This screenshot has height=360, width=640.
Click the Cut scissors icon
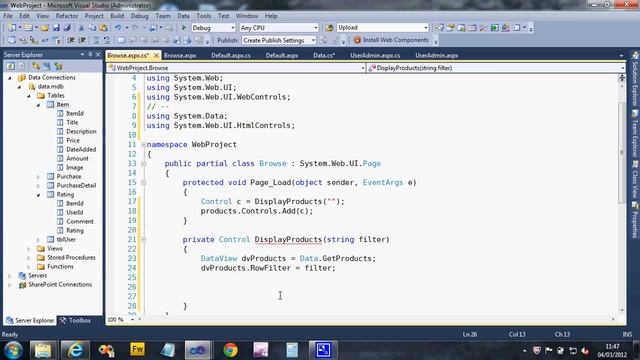81,28
